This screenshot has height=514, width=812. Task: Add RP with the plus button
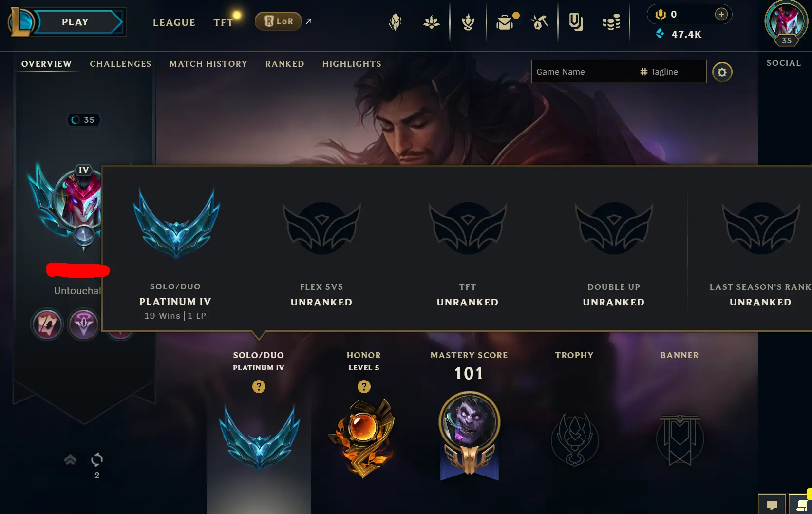coord(721,15)
